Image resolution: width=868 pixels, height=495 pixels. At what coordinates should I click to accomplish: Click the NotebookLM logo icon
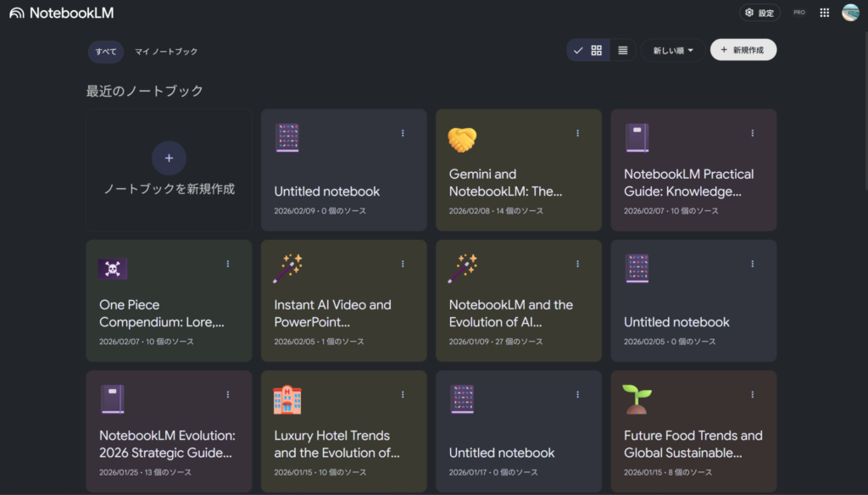click(16, 13)
